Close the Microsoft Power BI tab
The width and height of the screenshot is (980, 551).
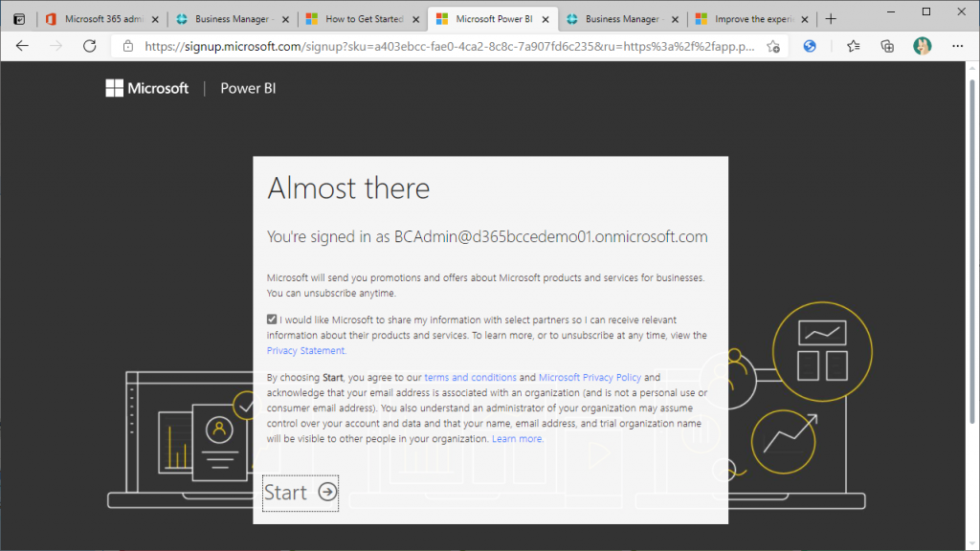point(546,19)
